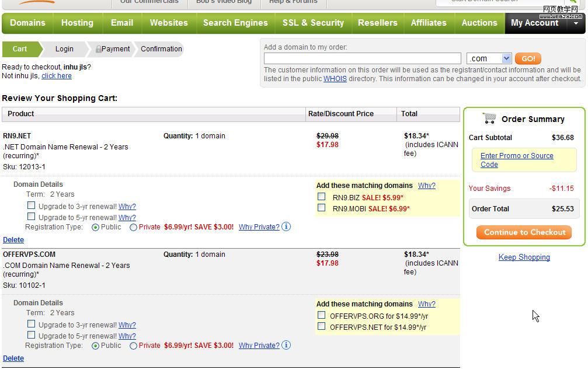The image size is (588, 373).
Task: Click the info icon in RN9.NET registration row
Action: pyautogui.click(x=286, y=226)
